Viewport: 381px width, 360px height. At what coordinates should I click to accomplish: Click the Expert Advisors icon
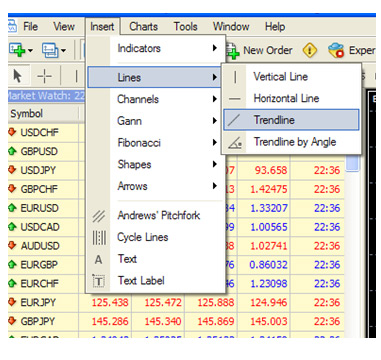point(336,51)
